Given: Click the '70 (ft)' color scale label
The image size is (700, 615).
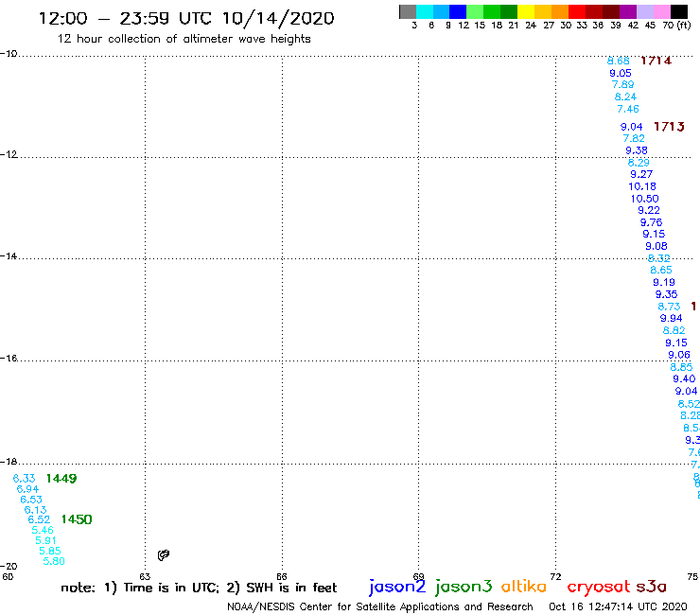Looking at the screenshot, I should [676, 25].
